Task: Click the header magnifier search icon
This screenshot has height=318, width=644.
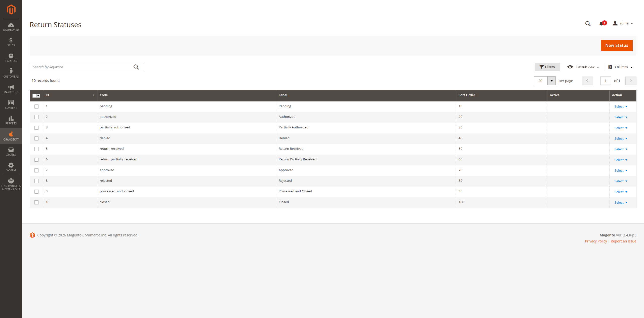Action: coord(588,24)
